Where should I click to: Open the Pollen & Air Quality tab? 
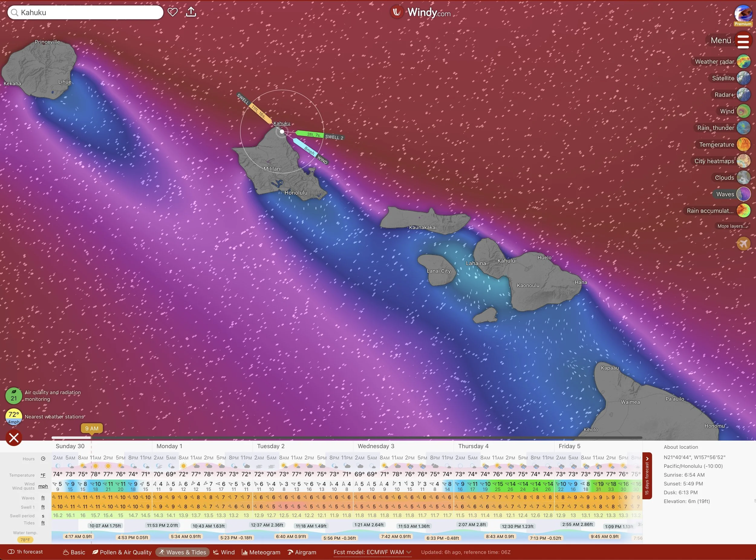[x=122, y=552]
